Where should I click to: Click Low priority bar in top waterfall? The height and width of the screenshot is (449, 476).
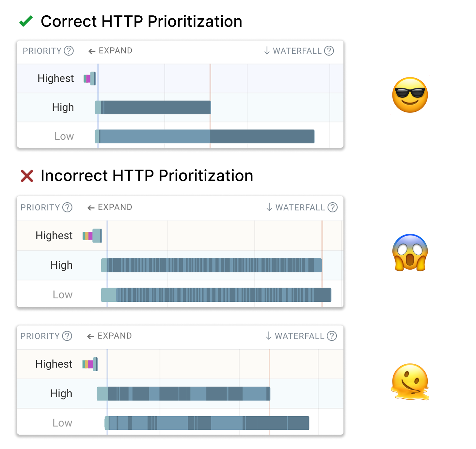point(204,137)
